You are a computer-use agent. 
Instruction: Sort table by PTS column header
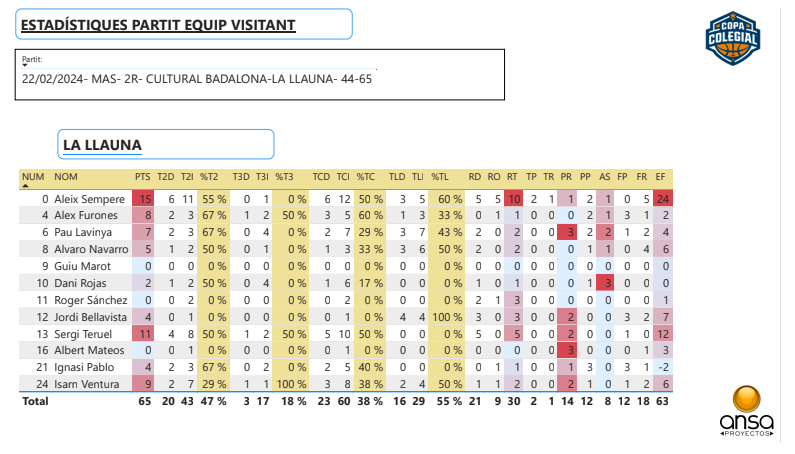tap(142, 177)
